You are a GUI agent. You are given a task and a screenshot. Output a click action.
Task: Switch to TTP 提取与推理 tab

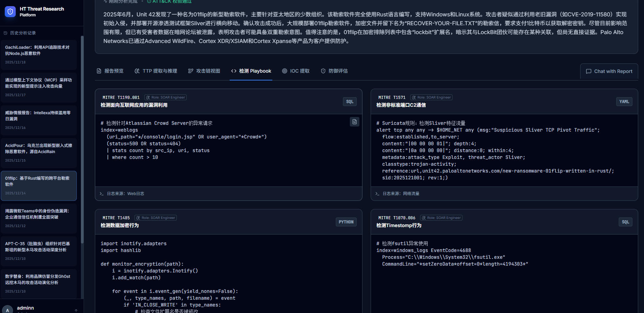(x=156, y=71)
